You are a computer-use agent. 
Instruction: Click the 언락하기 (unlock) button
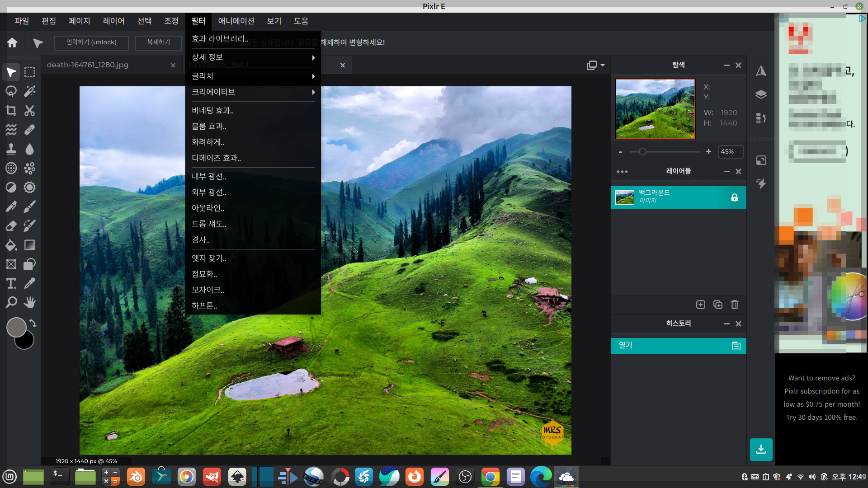click(x=91, y=42)
